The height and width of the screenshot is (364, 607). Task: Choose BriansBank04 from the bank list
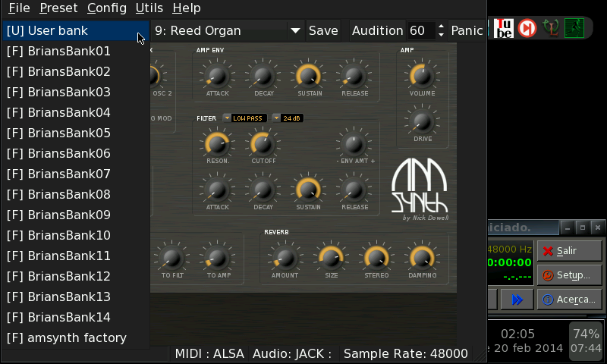point(76,112)
